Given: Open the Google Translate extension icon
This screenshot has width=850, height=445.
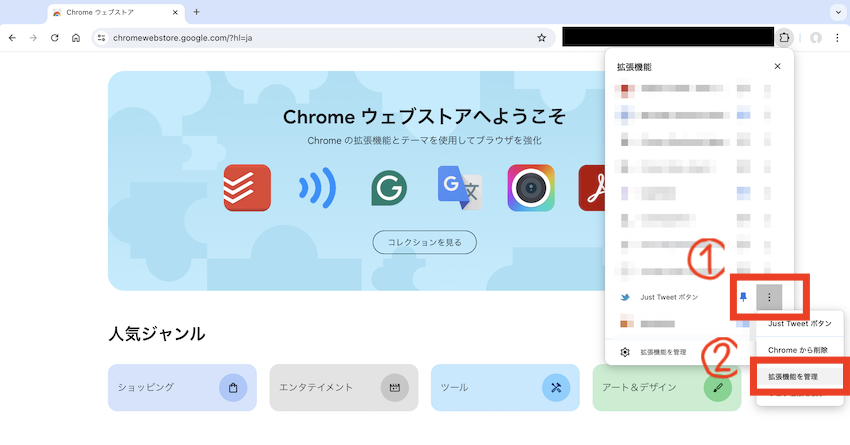Looking at the screenshot, I should tap(460, 188).
